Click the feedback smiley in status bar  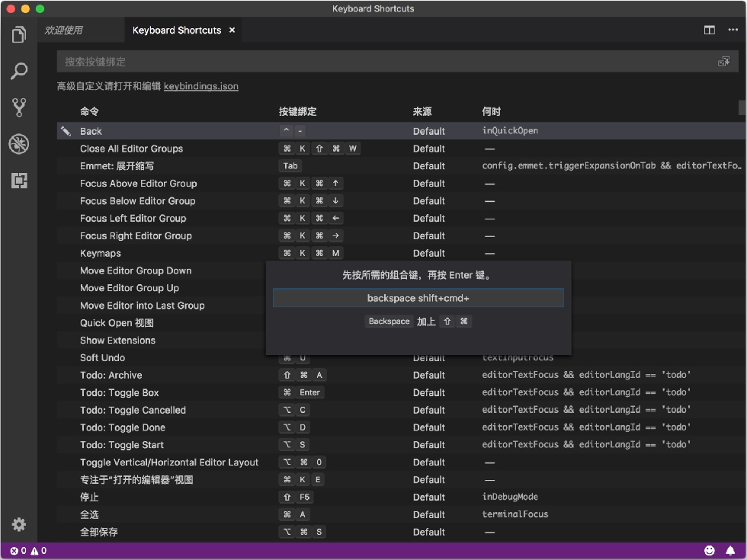point(710,550)
